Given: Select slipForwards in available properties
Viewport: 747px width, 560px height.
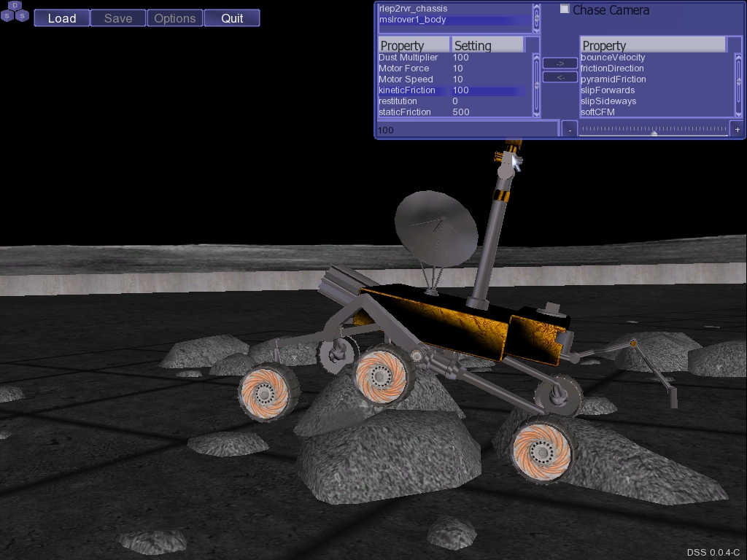Looking at the screenshot, I should coord(657,90).
